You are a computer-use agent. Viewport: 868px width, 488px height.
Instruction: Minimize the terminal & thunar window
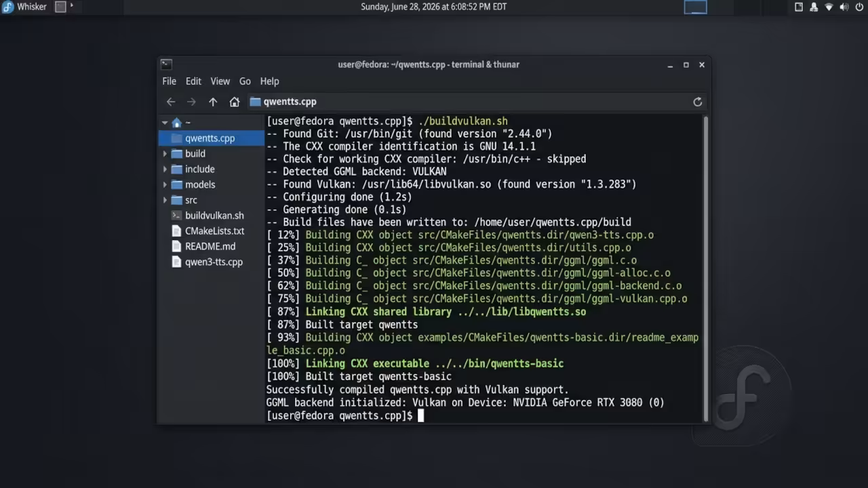click(670, 65)
